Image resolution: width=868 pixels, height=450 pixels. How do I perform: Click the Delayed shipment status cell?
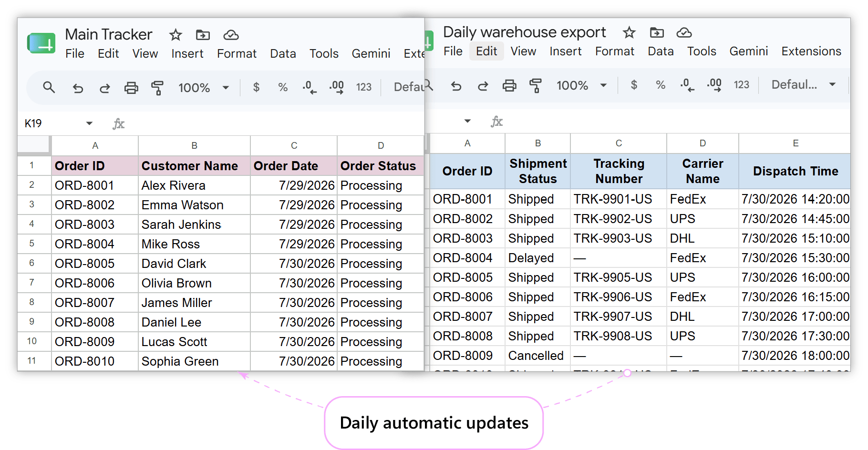tap(537, 258)
